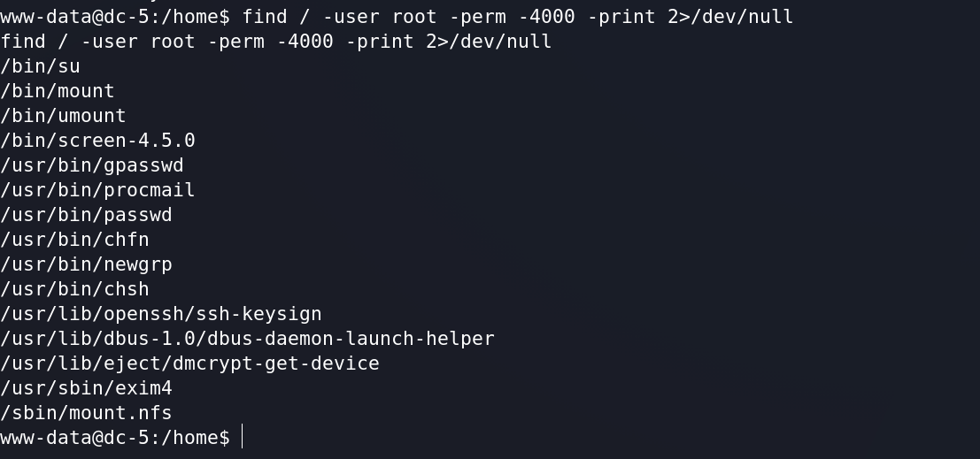Click the /bin/mount path text
Viewport: 980px width, 459px height.
point(58,91)
